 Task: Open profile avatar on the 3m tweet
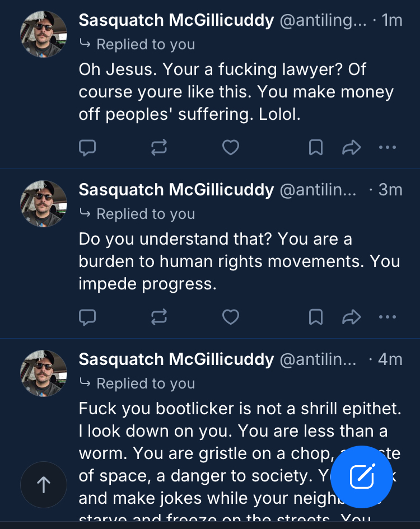click(44, 204)
